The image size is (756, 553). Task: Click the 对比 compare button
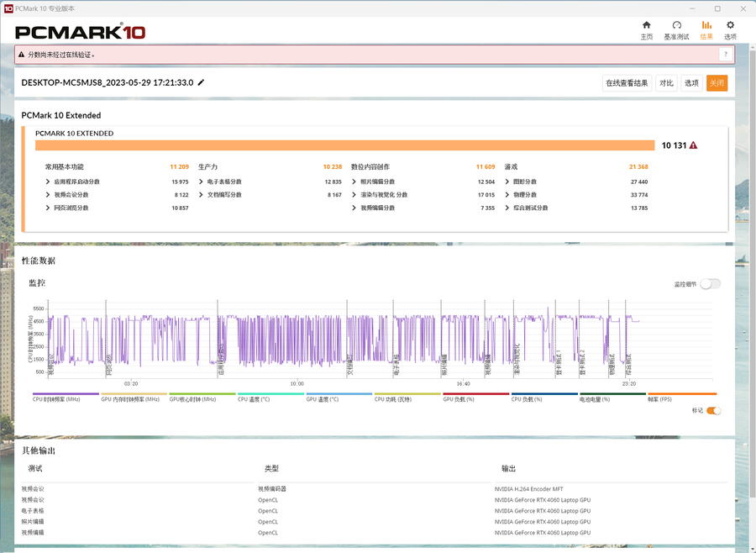[666, 83]
